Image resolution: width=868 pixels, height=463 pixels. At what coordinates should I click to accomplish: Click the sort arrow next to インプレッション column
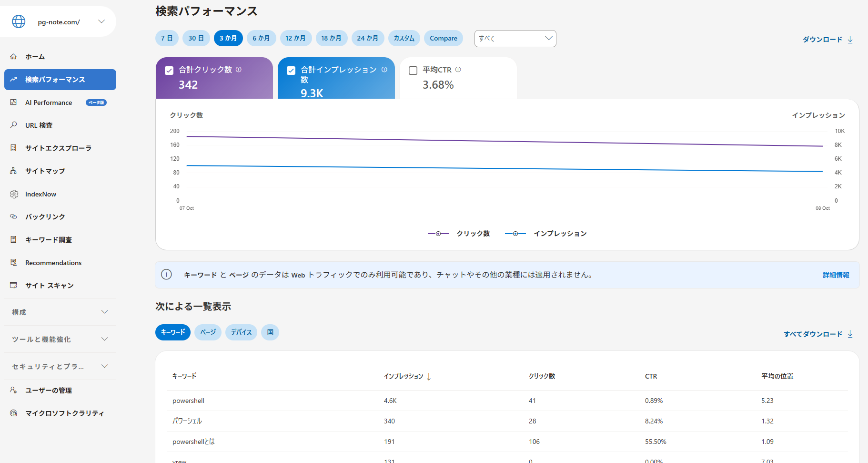pos(429,376)
